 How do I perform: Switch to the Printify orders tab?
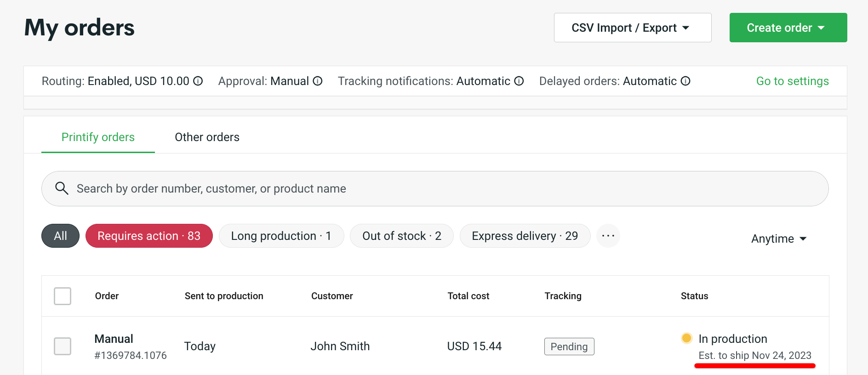[98, 137]
